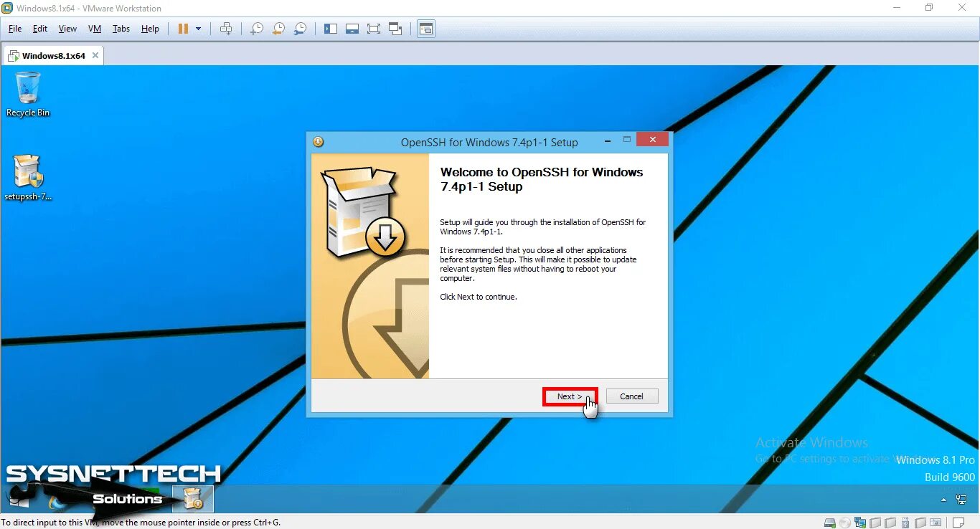980x529 pixels.
Task: Click the camera device status icon
Action: click(x=936, y=523)
